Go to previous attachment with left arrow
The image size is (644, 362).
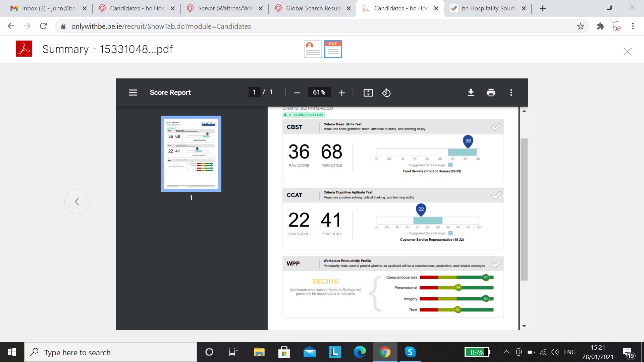[77, 201]
